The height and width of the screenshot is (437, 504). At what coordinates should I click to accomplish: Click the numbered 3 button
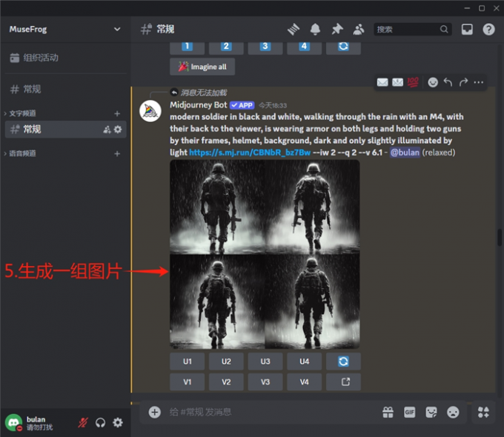(265, 47)
